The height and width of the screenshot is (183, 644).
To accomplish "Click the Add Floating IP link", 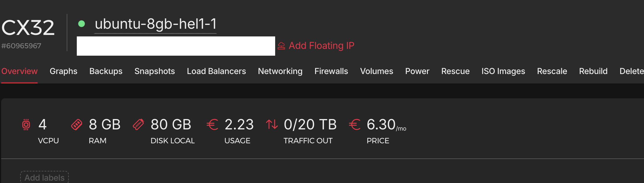I will coord(321,46).
